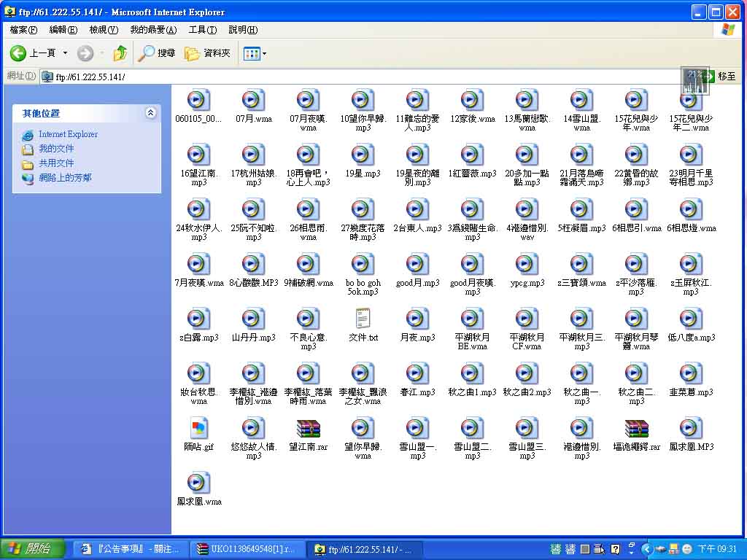The image size is (747, 560).
Task: Open the 檔案(F) menu
Action: (x=23, y=30)
